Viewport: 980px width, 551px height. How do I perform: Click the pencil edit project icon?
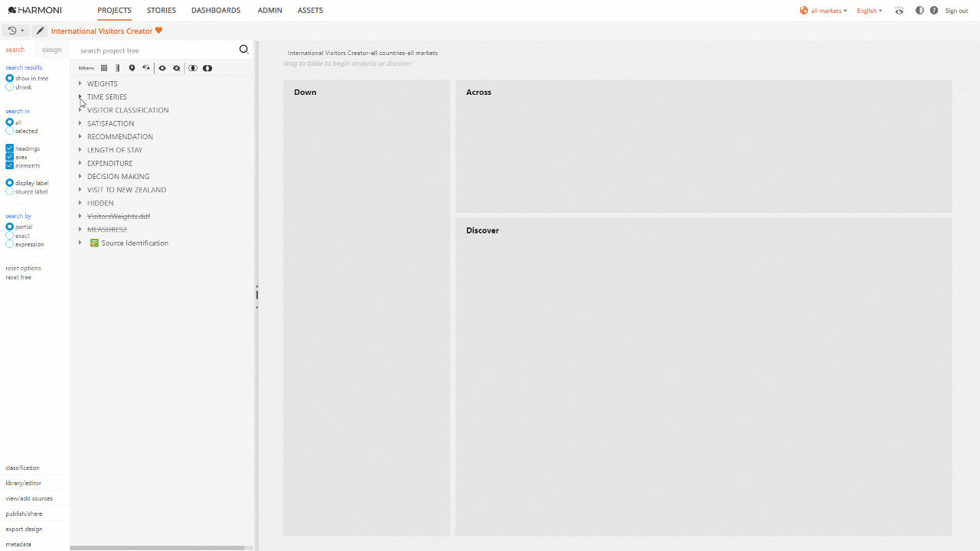pyautogui.click(x=40, y=31)
